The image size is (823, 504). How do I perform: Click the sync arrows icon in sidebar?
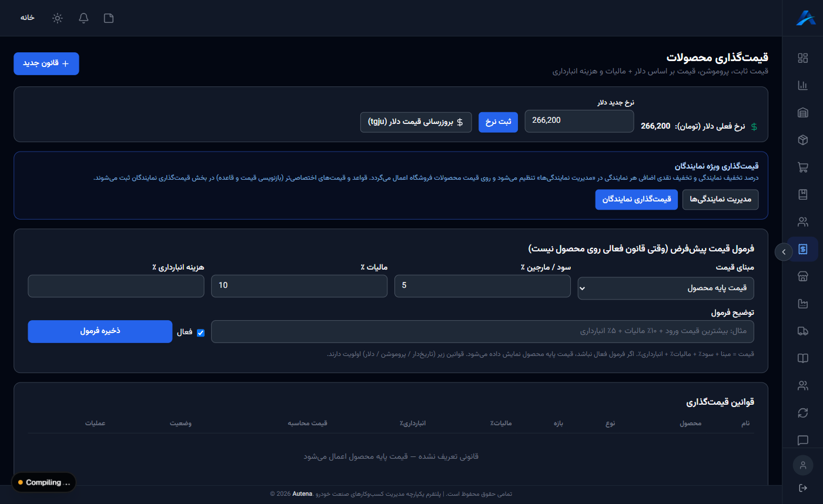802,413
